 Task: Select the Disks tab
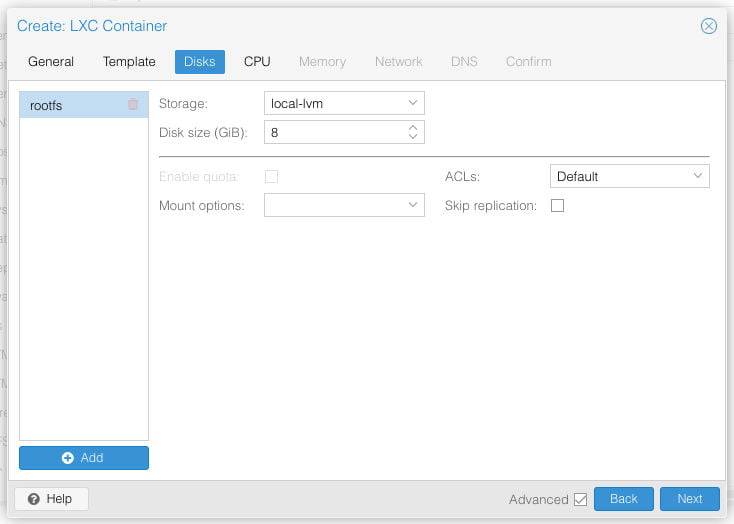(200, 61)
